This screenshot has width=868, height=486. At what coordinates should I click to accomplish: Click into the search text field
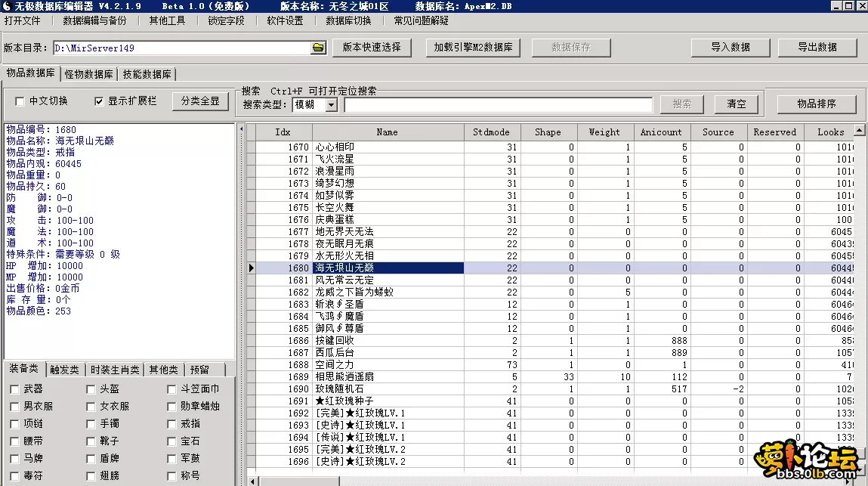(499, 104)
